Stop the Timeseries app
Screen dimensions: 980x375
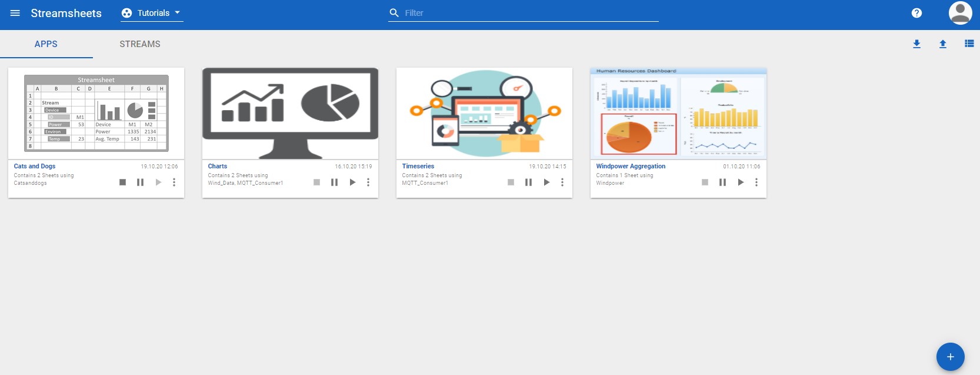(x=511, y=182)
